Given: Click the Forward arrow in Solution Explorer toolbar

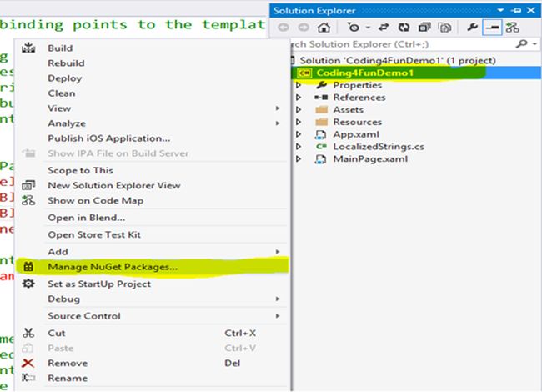Looking at the screenshot, I should click(304, 28).
